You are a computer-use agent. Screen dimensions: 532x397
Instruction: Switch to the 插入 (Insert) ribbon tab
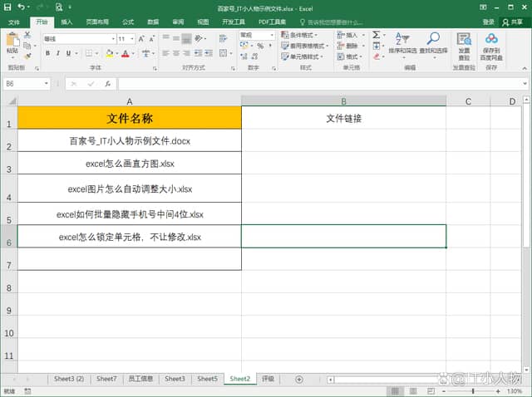point(66,22)
